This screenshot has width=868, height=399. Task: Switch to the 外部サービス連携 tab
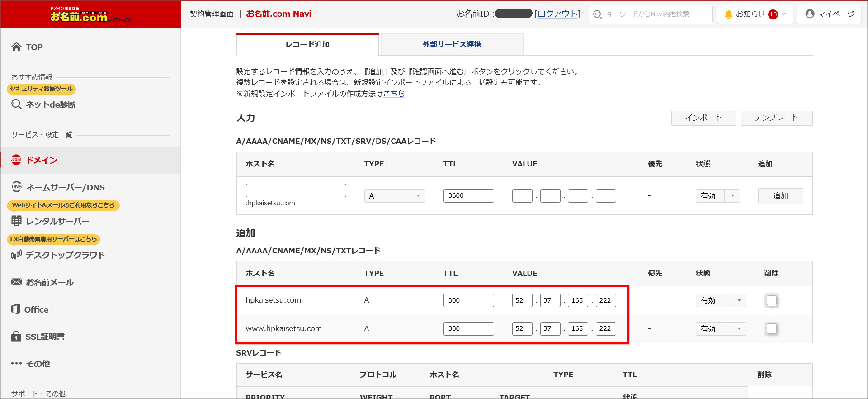[452, 44]
